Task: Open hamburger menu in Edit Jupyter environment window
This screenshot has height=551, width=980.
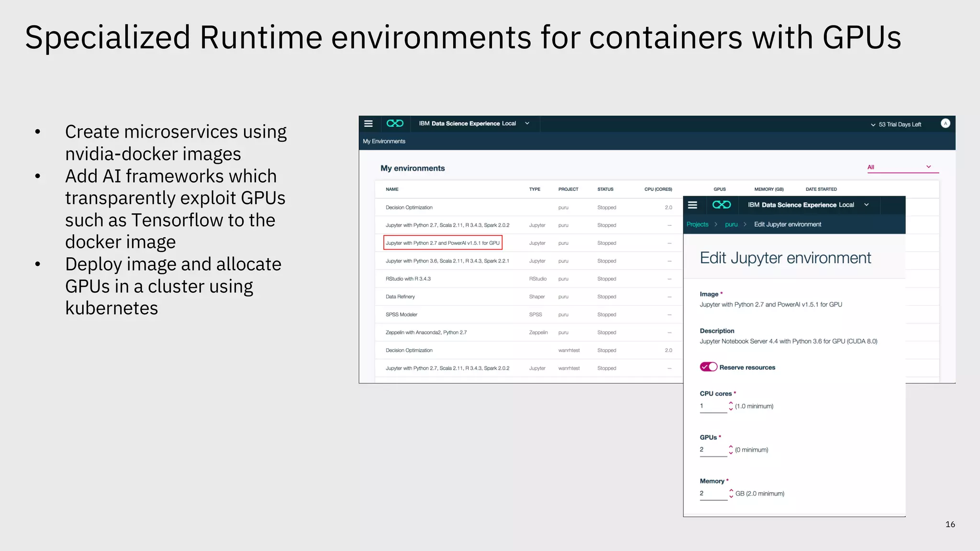Action: 692,205
